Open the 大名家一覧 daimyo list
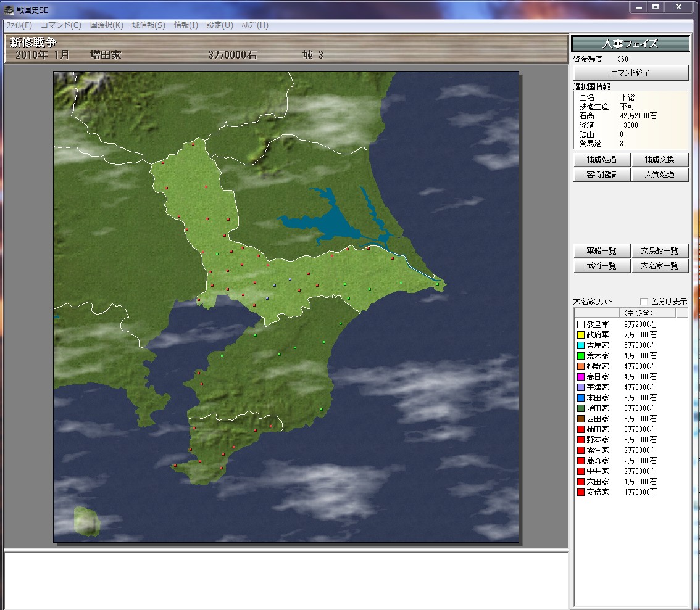Image resolution: width=700 pixels, height=610 pixels. click(x=659, y=266)
